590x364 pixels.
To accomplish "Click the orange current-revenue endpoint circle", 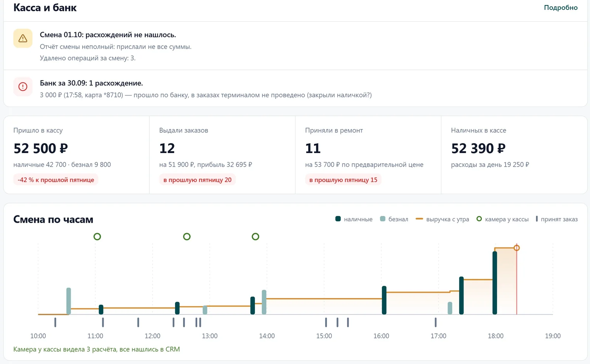I will tap(517, 248).
